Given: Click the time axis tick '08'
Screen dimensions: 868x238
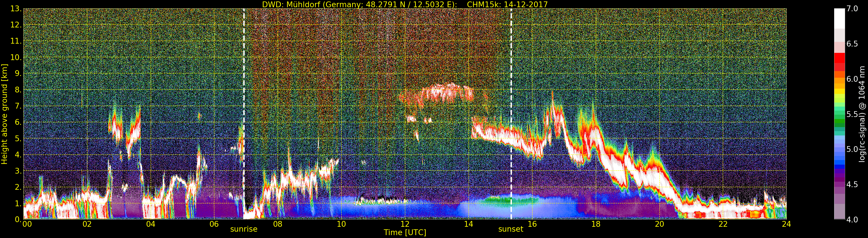Looking at the screenshot, I should [278, 224].
